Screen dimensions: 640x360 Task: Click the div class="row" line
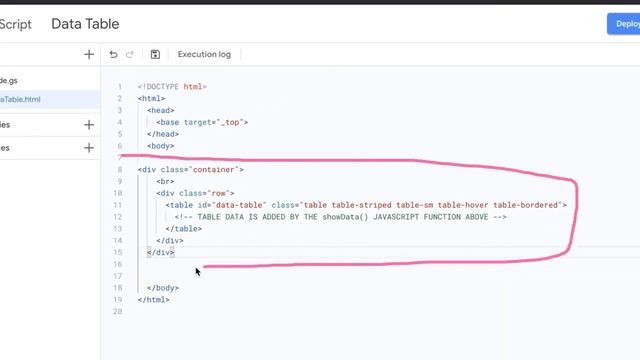[195, 193]
